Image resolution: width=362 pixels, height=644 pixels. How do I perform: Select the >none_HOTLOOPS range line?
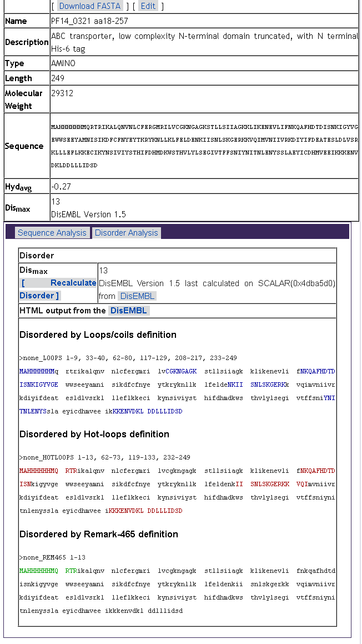click(x=105, y=457)
